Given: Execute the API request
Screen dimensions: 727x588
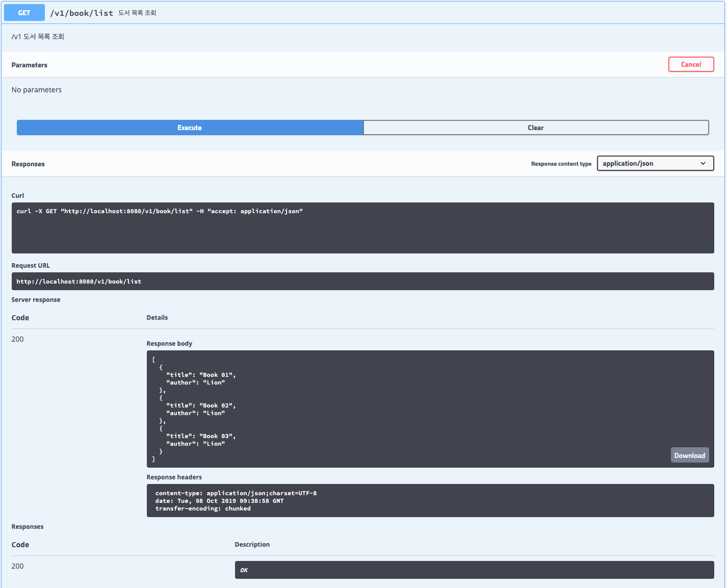Looking at the screenshot, I should [190, 127].
